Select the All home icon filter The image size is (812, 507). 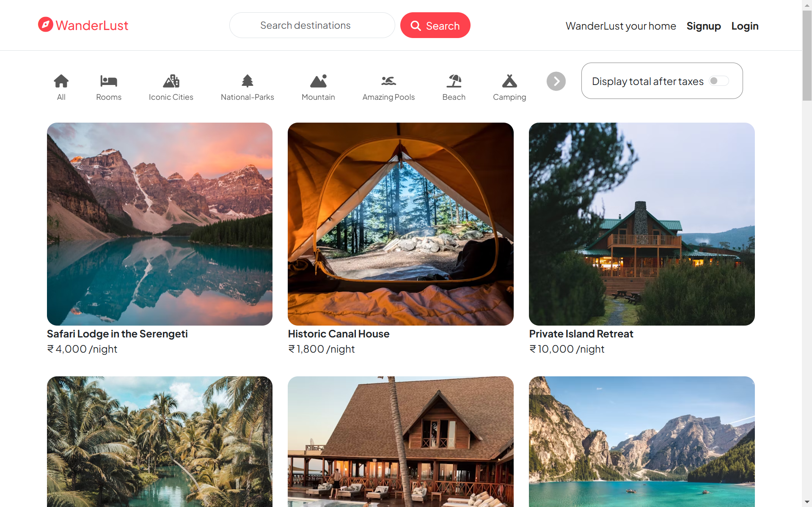click(x=61, y=81)
